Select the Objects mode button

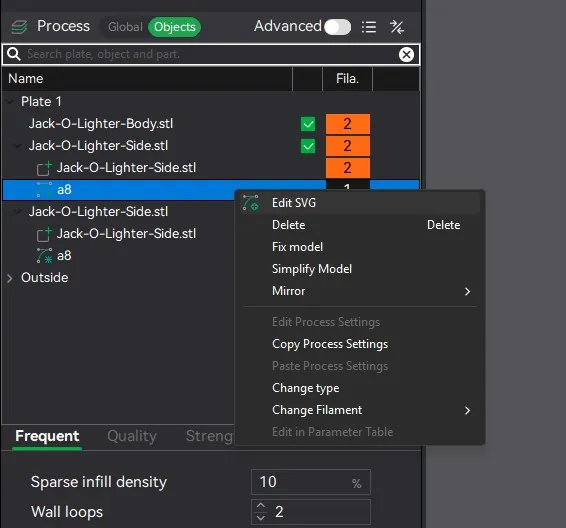tap(175, 27)
